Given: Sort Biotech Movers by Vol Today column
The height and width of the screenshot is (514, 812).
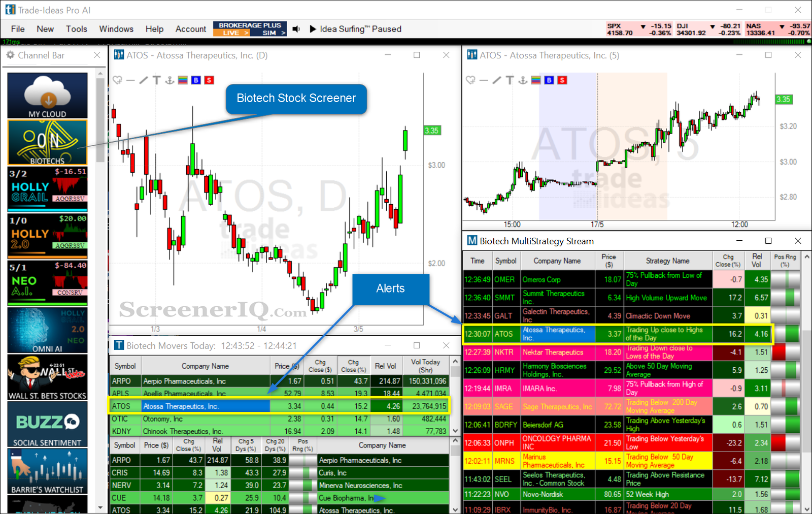Looking at the screenshot, I should tap(425, 366).
